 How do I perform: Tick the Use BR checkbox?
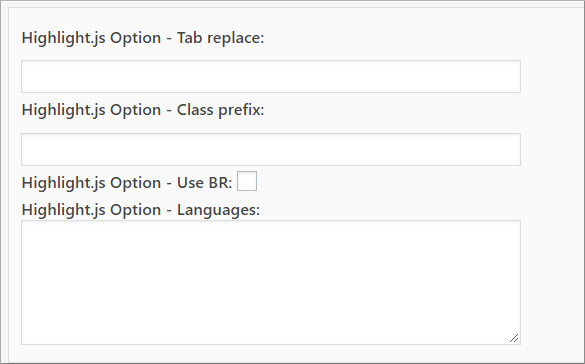coord(247,181)
